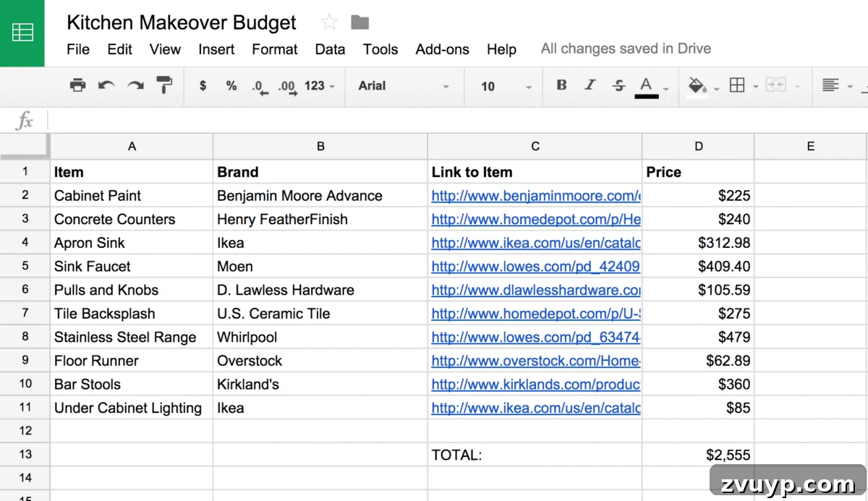Select the 'Stainless Steel Range' cell
Viewport: 868px width, 501px height.
point(132,337)
